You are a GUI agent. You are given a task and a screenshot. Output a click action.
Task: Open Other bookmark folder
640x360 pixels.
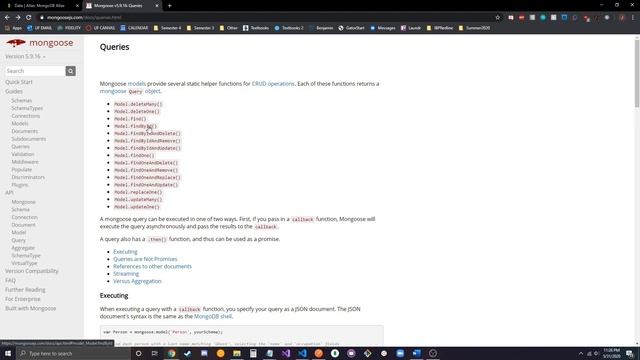tap(229, 28)
